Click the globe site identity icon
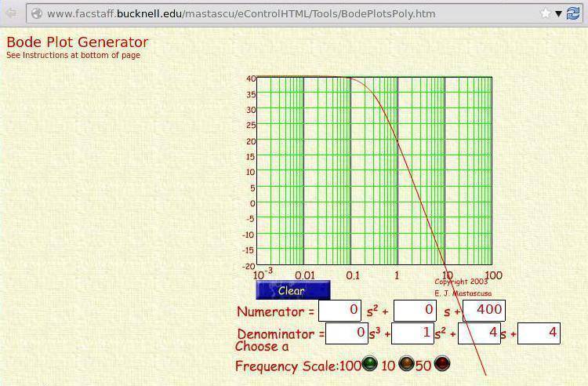Image resolution: width=588 pixels, height=386 pixels. click(x=36, y=13)
